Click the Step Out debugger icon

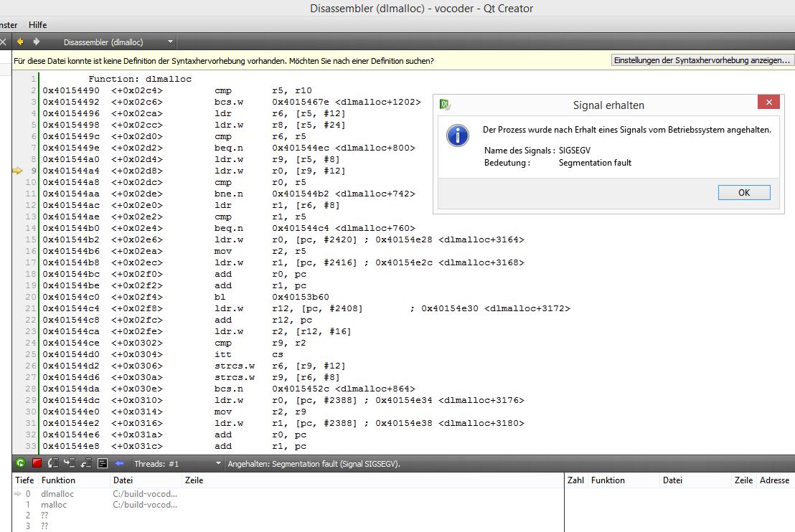pyautogui.click(x=86, y=464)
